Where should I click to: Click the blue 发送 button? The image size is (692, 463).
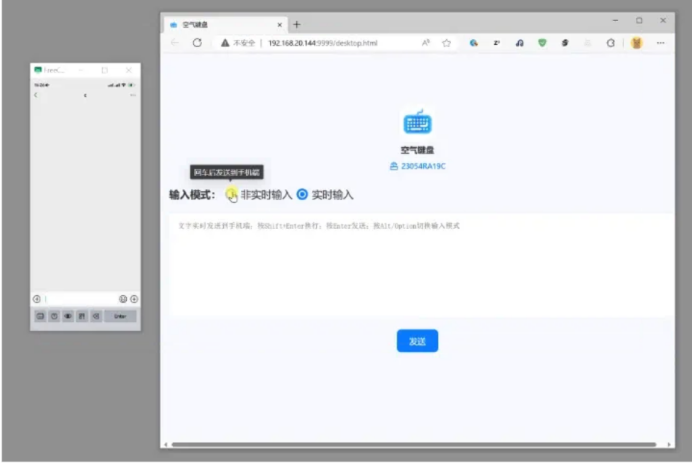click(x=417, y=341)
